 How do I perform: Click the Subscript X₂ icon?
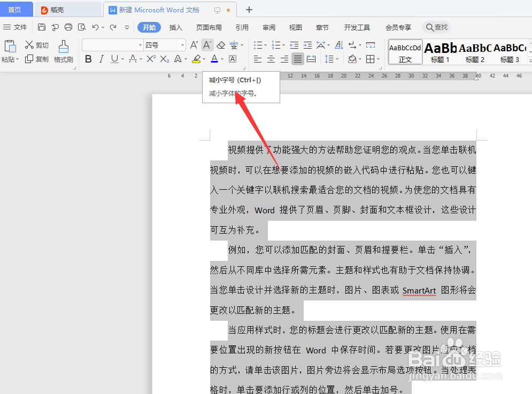[165, 59]
